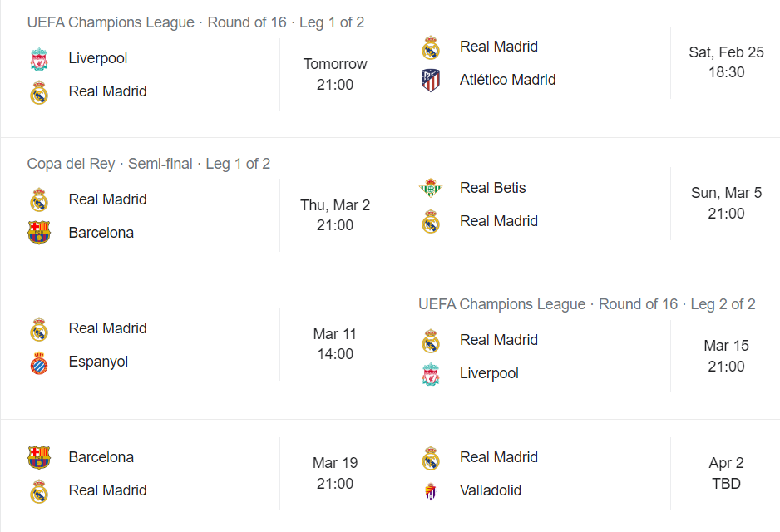Viewport: 780px width, 532px height.
Task: Select the Valladolid team name
Action: coord(491,490)
